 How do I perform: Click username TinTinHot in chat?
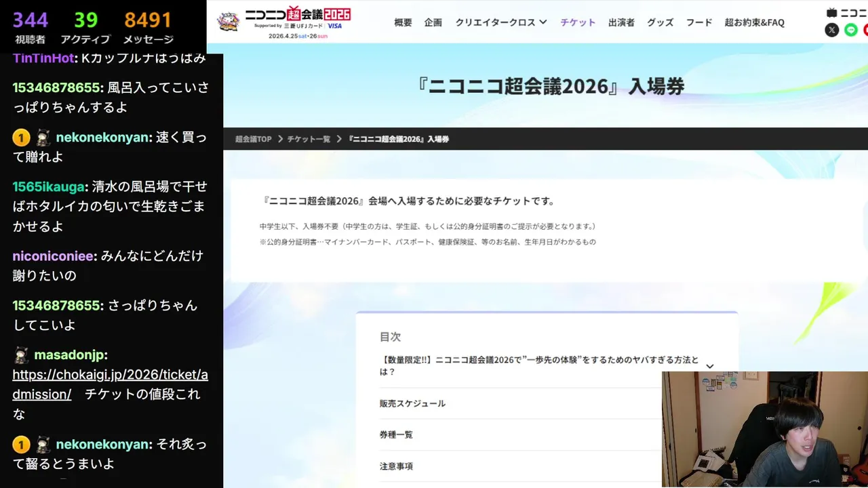43,58
